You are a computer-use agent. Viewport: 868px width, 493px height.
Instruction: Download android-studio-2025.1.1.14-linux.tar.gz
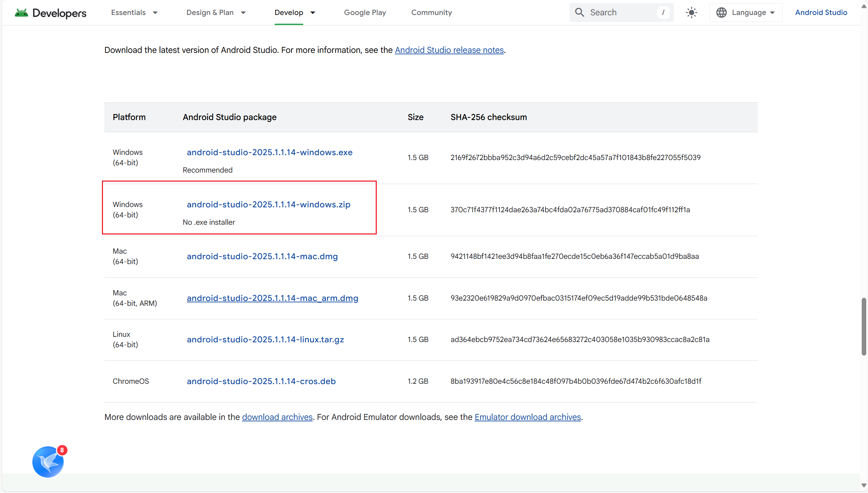point(265,340)
